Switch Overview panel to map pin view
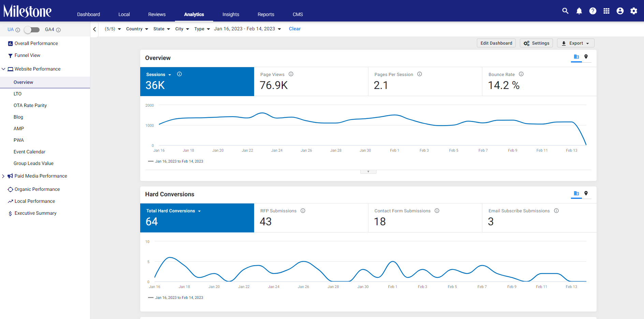This screenshot has height=319, width=644. tap(586, 57)
